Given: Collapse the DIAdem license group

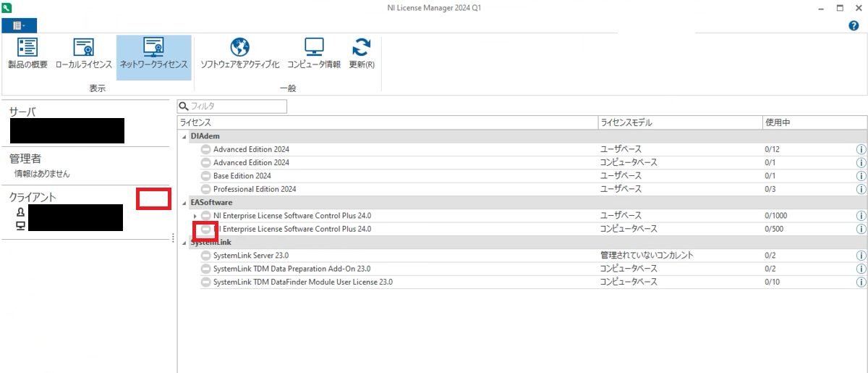Looking at the screenshot, I should (183, 136).
